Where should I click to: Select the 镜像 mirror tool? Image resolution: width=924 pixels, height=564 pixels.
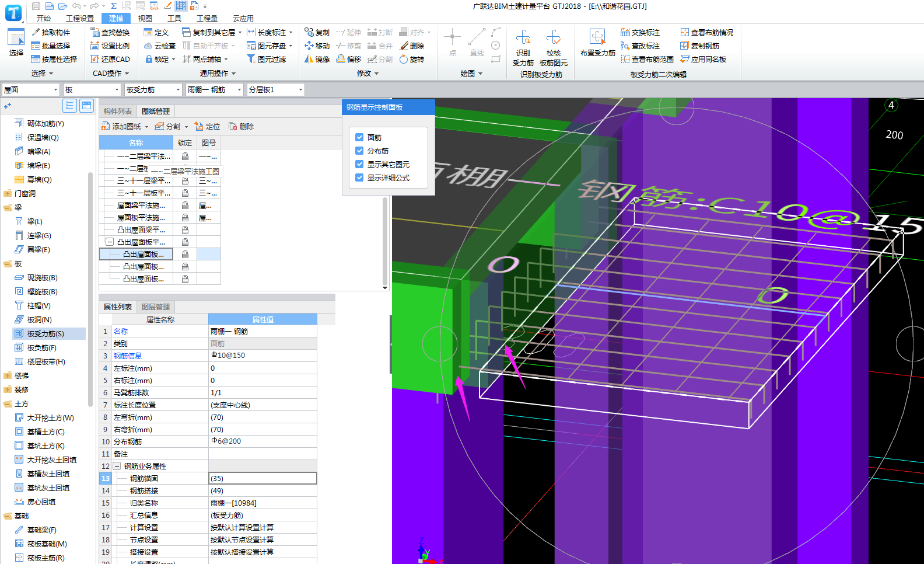317,60
